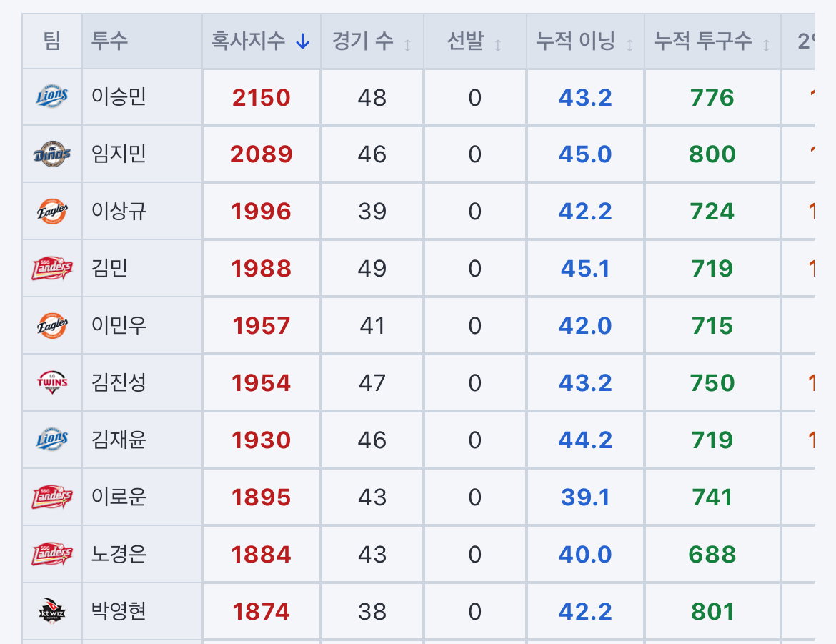The width and height of the screenshot is (836, 644).
Task: Click the Landers logo beside 노경은
Action: coord(52,554)
